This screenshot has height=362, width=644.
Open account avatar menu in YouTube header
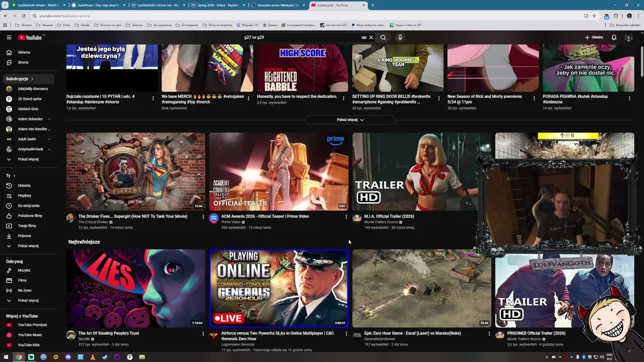pos(628,37)
